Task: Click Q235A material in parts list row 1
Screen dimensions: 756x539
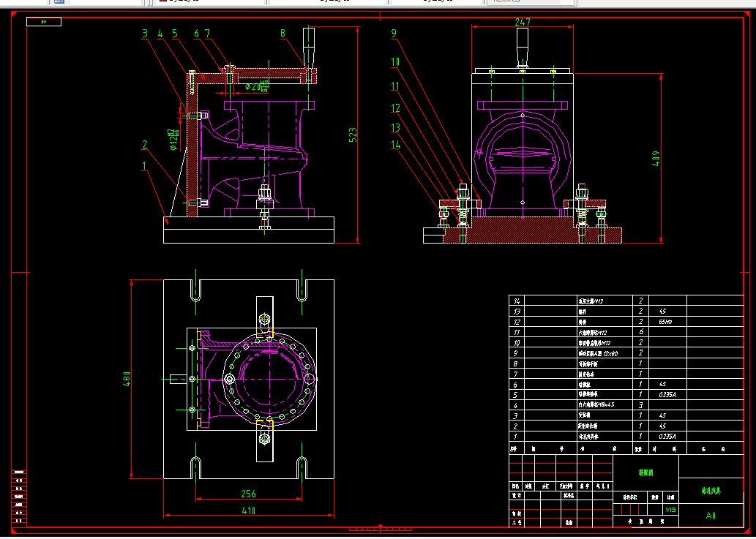Action: [x=667, y=437]
